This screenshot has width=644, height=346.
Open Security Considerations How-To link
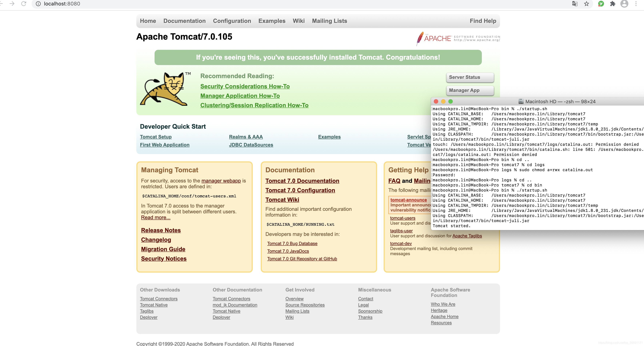coord(245,86)
